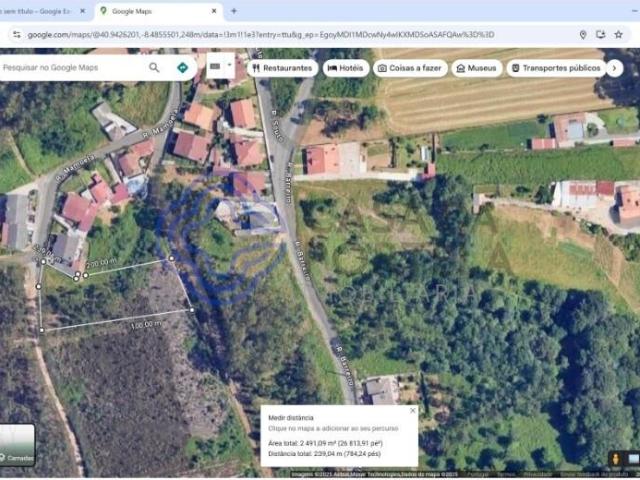Open directions using the blue diamond icon
The image size is (640, 480).
coord(182,67)
